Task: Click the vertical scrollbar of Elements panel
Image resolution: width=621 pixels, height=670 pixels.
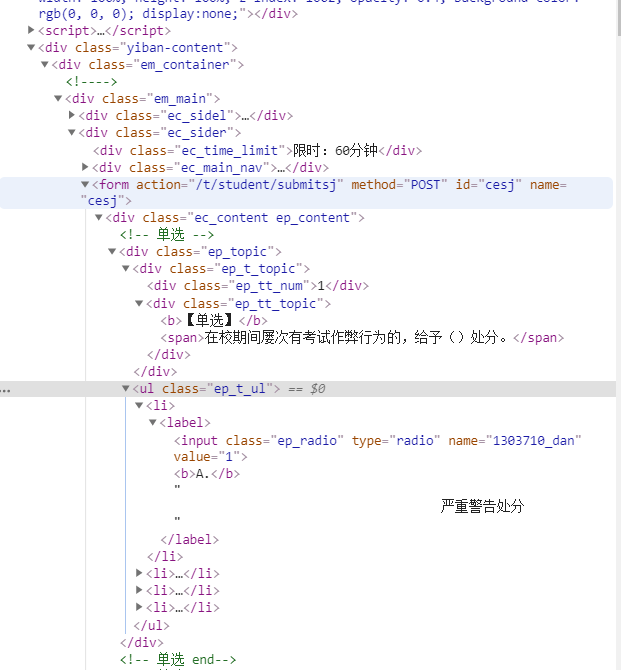Action: tap(618, 17)
